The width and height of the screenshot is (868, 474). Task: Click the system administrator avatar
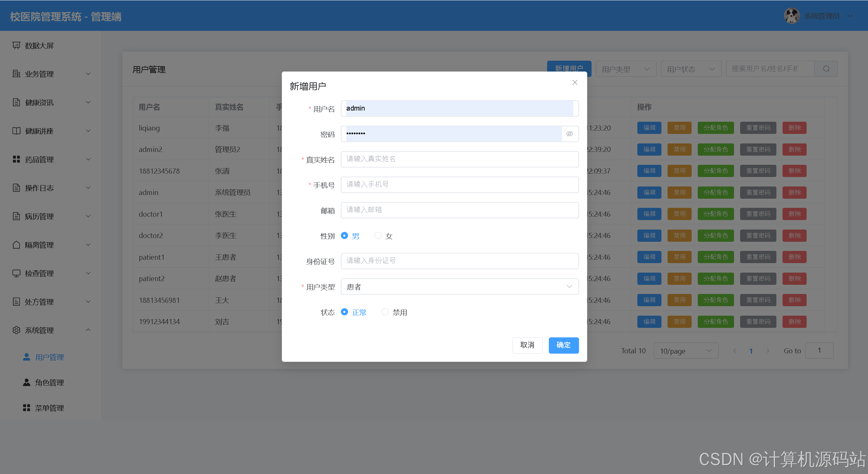tap(792, 16)
